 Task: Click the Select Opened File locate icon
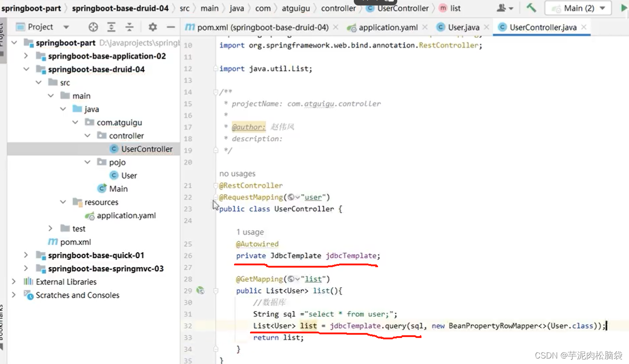point(93,27)
